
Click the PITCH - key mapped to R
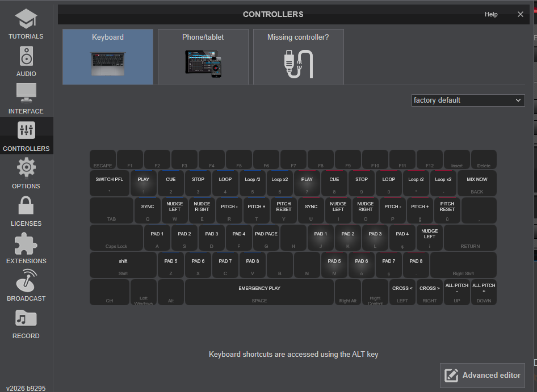229,210
